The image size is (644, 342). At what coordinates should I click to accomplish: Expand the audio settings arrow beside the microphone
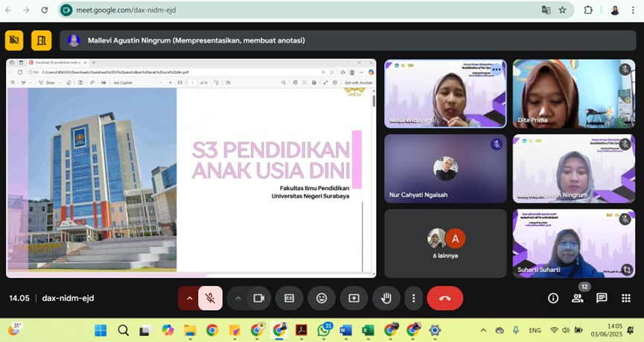tap(189, 298)
